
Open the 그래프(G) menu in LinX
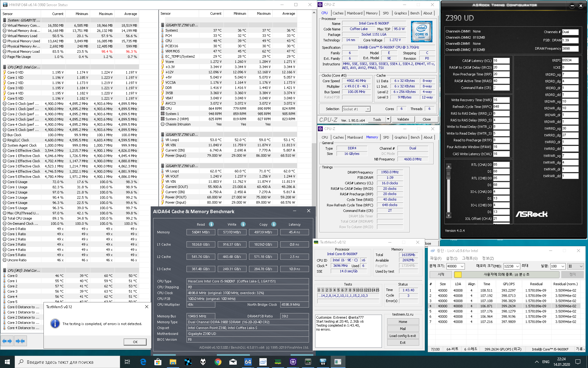pos(469,258)
